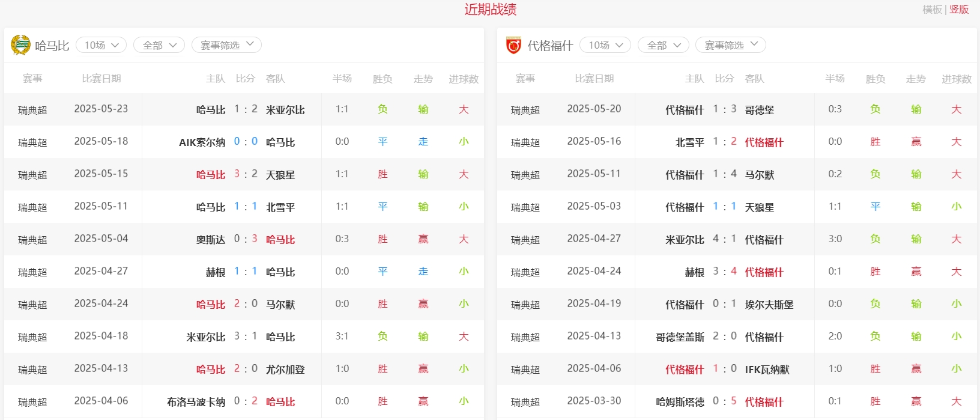Click the Hammarby (哈马比) team logo
Image resolution: width=980 pixels, height=420 pixels.
pyautogui.click(x=20, y=45)
